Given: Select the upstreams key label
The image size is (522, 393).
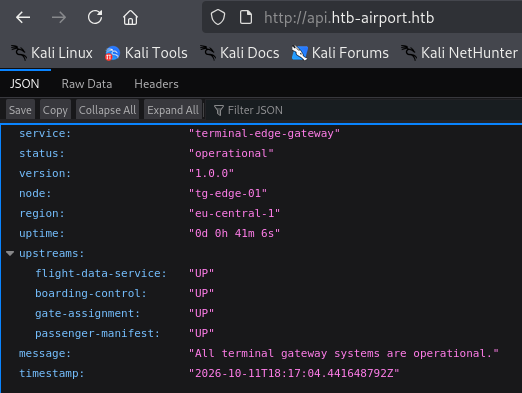Looking at the screenshot, I should click(x=52, y=253).
